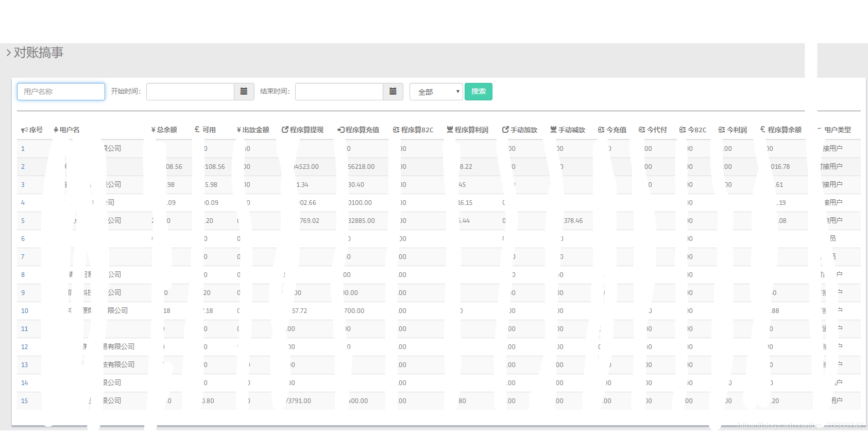This screenshot has height=435, width=868.
Task: Click the 769.02 value in row 5
Action: pos(310,221)
